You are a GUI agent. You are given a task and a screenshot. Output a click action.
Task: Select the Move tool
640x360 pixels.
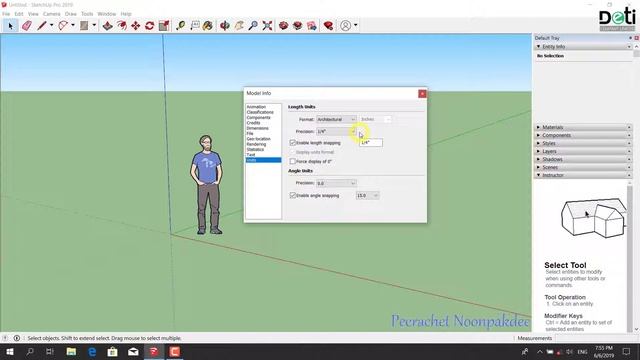pyautogui.click(x=136, y=26)
